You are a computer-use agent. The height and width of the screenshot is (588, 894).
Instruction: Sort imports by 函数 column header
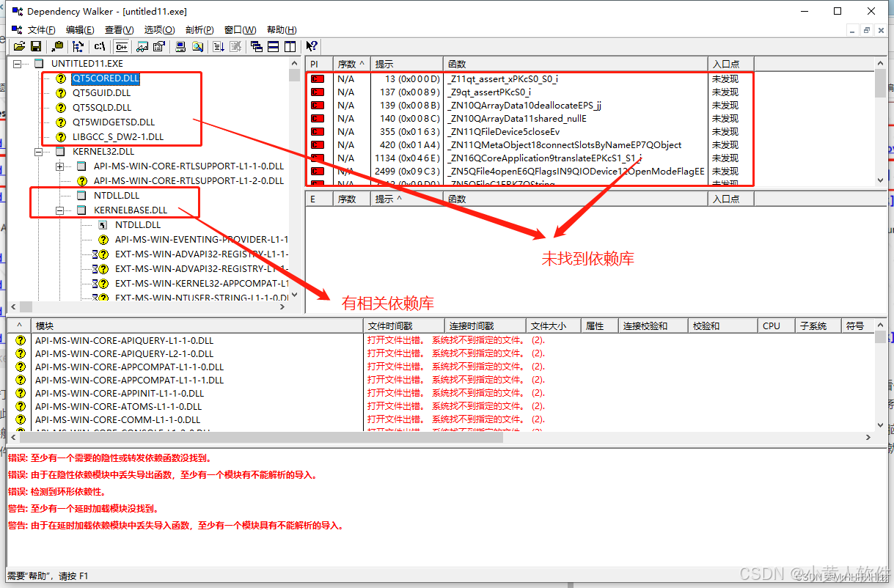click(x=575, y=64)
